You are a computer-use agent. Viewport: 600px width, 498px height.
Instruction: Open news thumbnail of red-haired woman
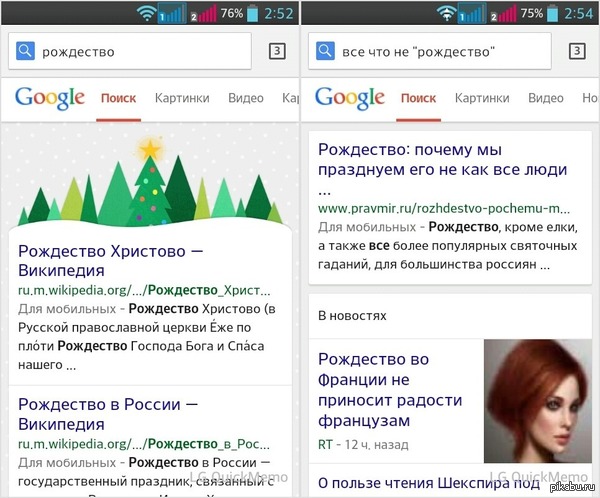pyautogui.click(x=538, y=401)
